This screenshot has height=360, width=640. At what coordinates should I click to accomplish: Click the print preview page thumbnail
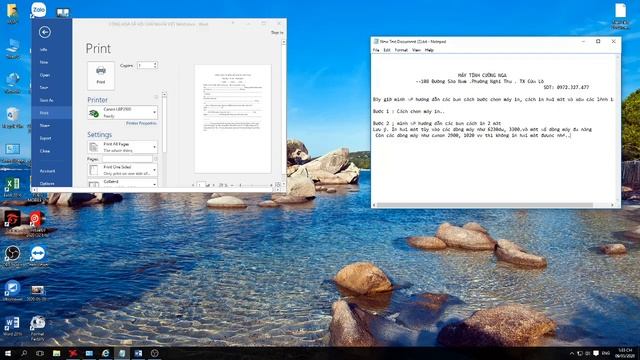[x=233, y=119]
